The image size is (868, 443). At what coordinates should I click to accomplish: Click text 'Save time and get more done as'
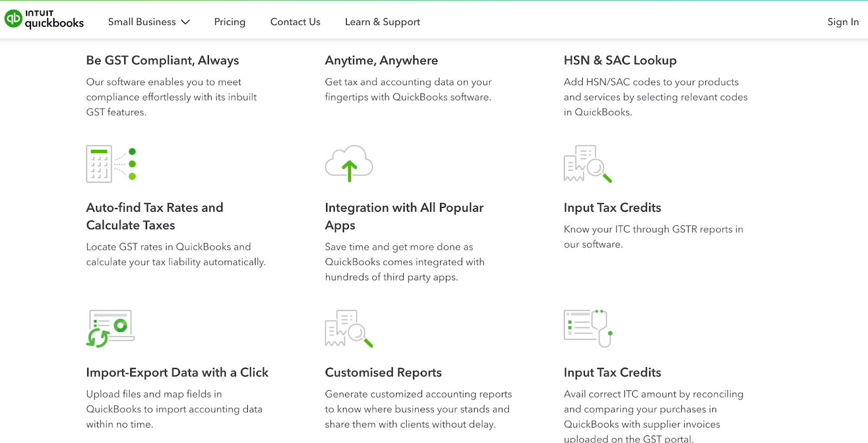399,247
